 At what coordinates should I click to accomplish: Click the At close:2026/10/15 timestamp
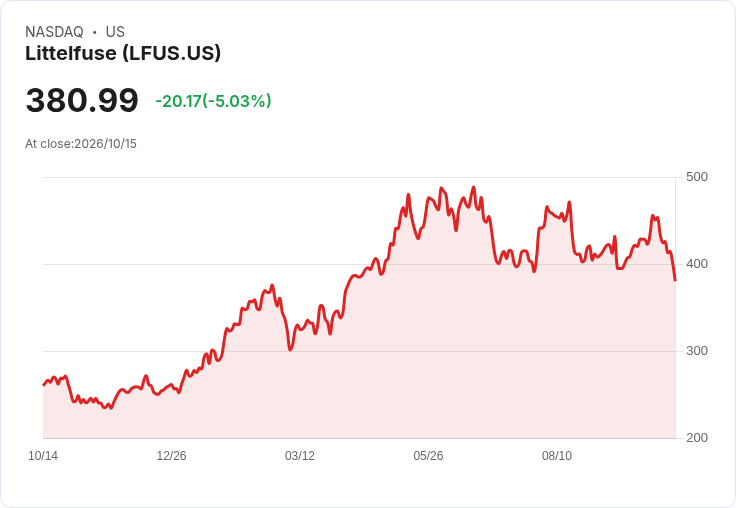(x=81, y=144)
